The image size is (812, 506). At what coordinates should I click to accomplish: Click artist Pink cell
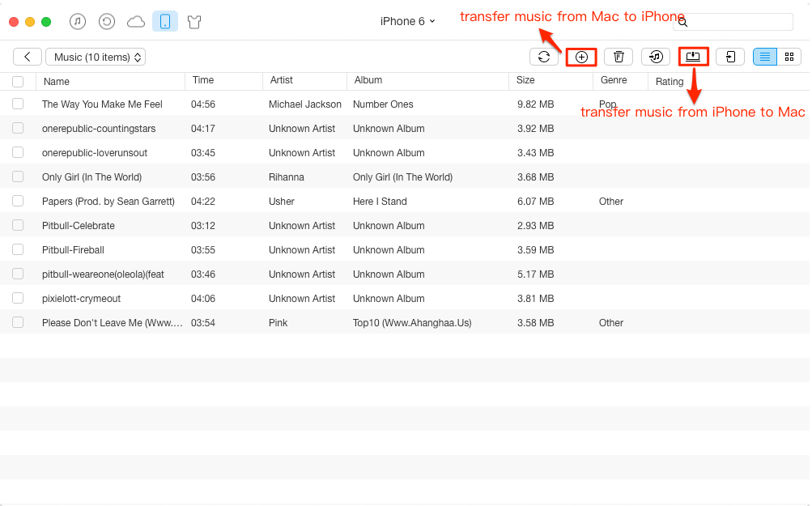tap(278, 323)
